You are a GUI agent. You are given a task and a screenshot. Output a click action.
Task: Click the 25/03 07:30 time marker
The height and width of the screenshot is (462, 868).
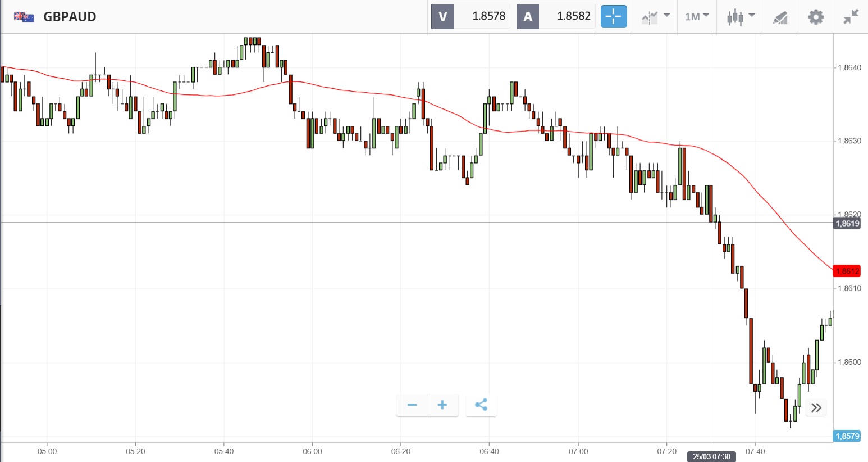point(711,456)
